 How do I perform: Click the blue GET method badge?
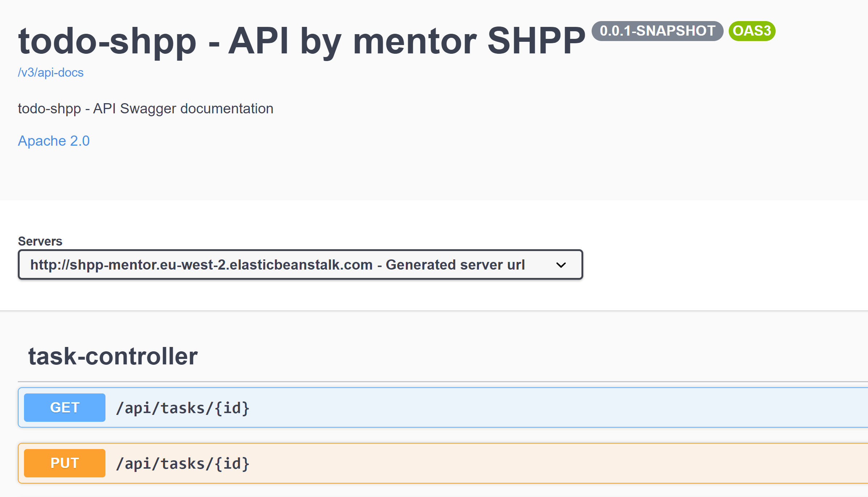65,408
